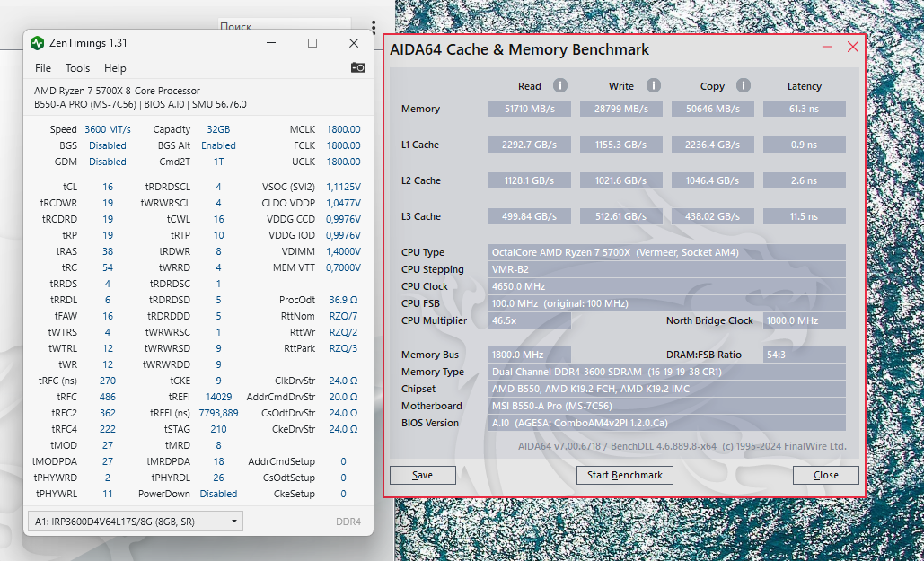Click the ProcOdt value 36.9 Ω

coord(344,300)
